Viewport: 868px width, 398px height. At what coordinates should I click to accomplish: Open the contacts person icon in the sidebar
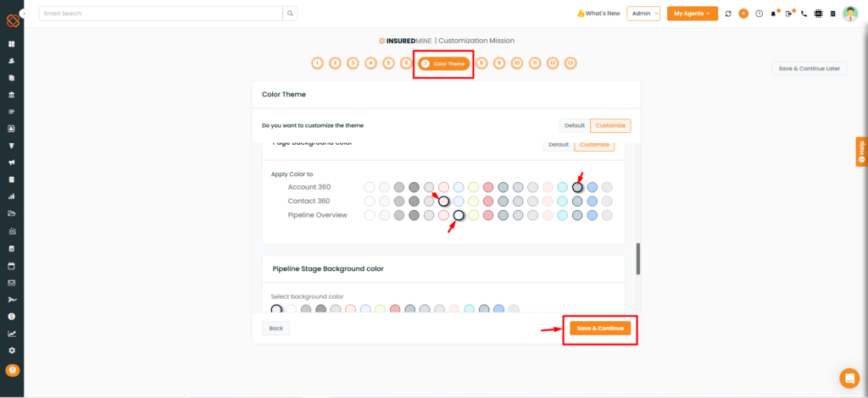coord(12,61)
